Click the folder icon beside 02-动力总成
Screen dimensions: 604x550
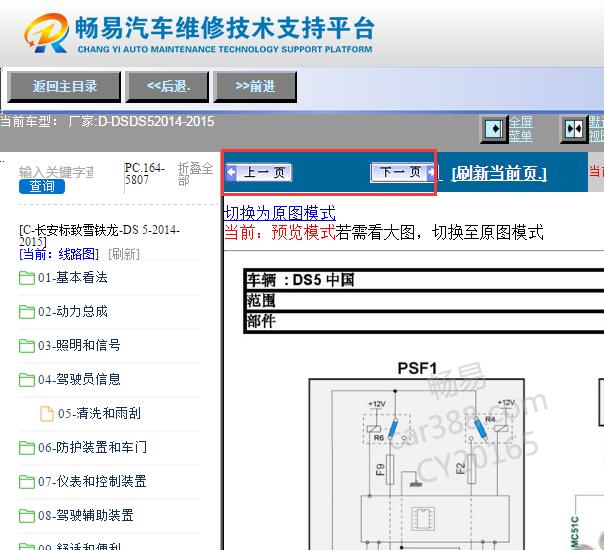pos(27,312)
